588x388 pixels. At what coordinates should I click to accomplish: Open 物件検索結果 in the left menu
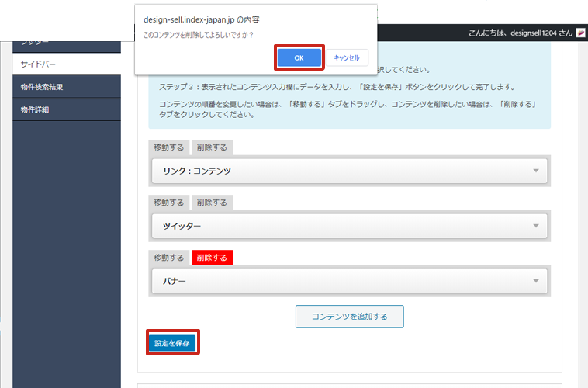click(67, 87)
